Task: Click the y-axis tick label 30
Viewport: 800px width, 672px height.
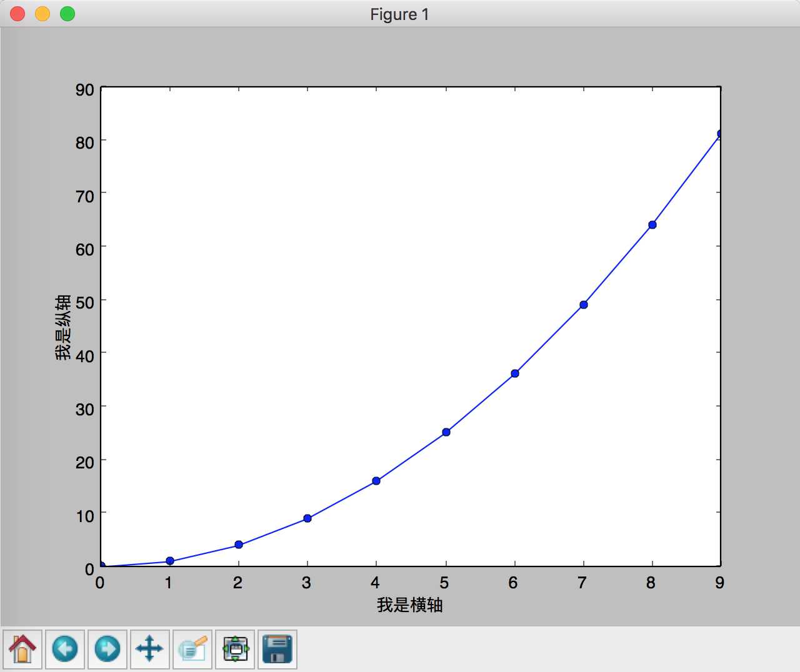Action: 85,409
